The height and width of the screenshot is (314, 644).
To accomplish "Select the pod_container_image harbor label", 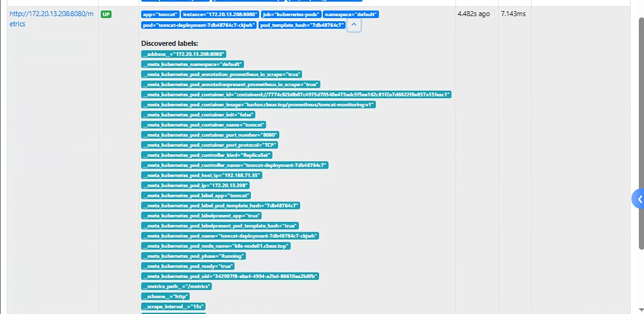I will (259, 105).
